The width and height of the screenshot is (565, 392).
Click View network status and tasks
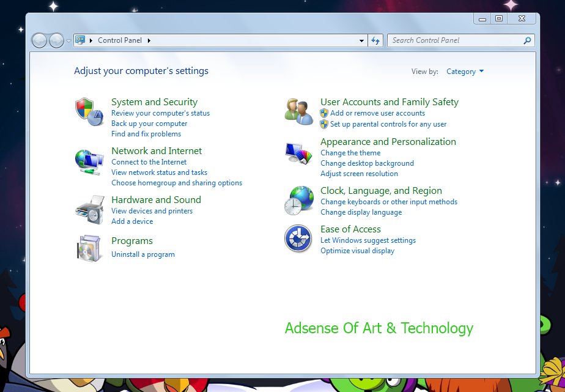click(x=159, y=172)
